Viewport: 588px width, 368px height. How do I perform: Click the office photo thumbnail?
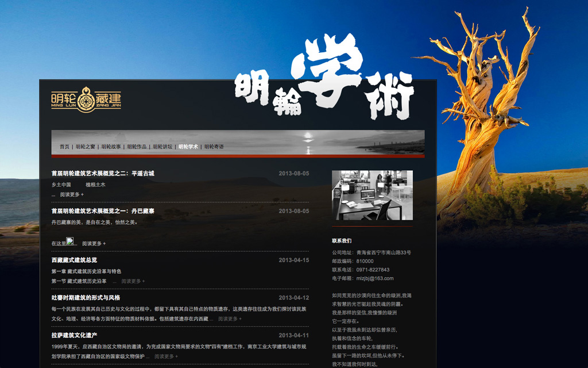372,195
